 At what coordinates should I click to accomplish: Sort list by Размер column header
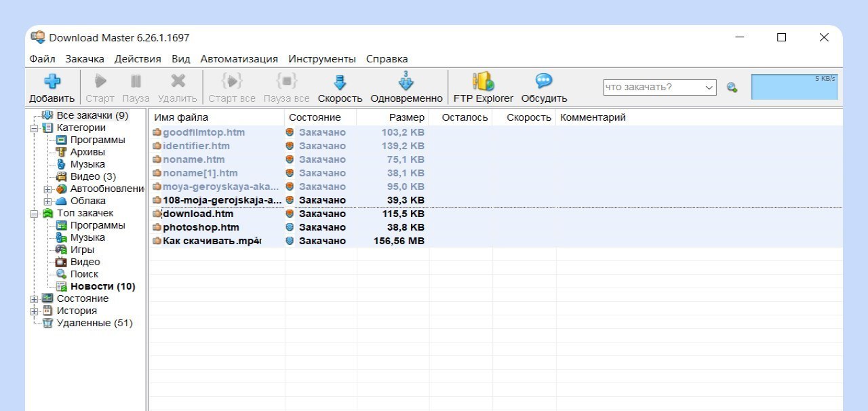[406, 117]
